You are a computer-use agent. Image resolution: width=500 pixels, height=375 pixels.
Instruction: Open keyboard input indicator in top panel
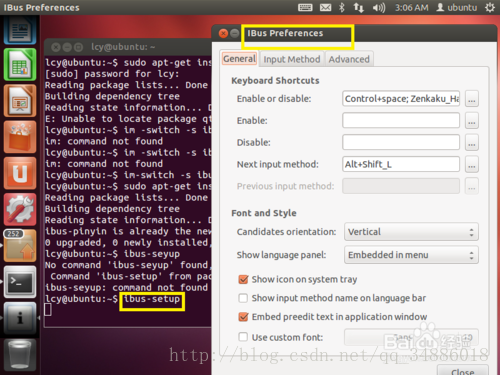point(305,7)
